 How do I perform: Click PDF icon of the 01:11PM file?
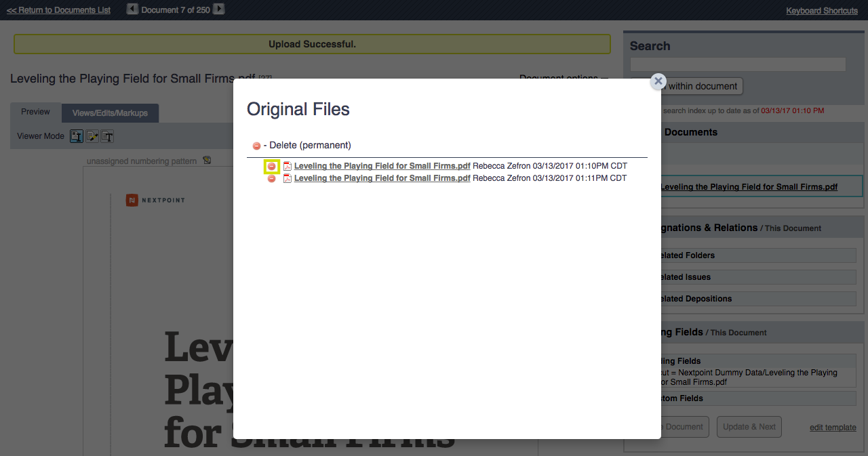click(x=288, y=178)
